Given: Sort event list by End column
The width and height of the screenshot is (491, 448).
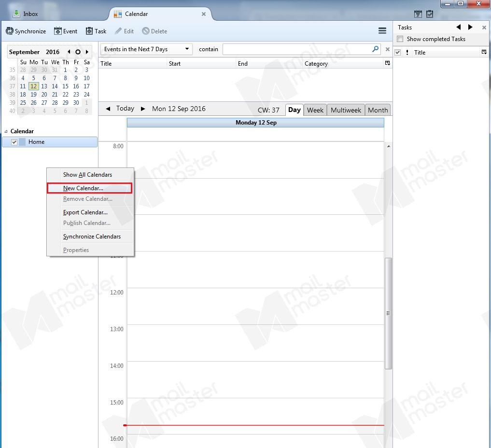Looking at the screenshot, I should click(269, 64).
